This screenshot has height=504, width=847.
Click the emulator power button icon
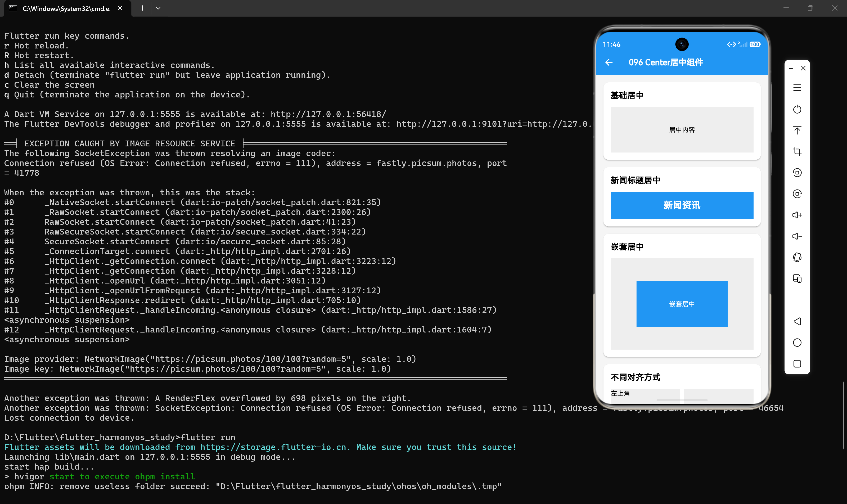click(797, 109)
